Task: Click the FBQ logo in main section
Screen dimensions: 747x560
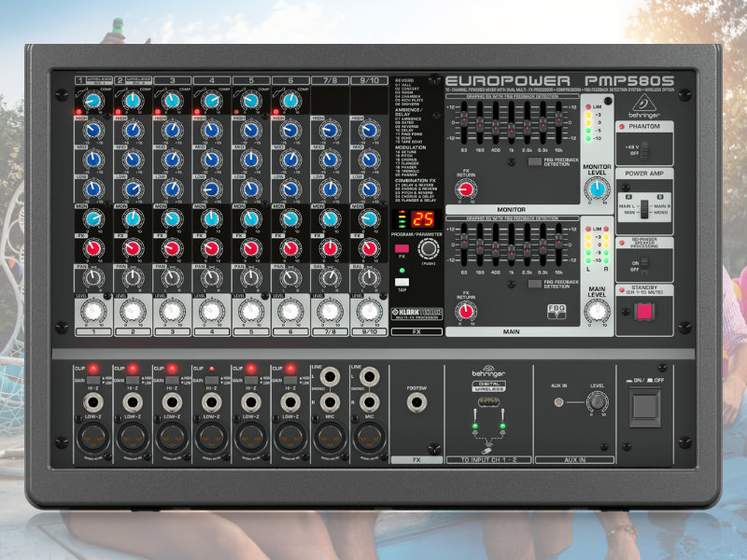Action: (x=557, y=311)
